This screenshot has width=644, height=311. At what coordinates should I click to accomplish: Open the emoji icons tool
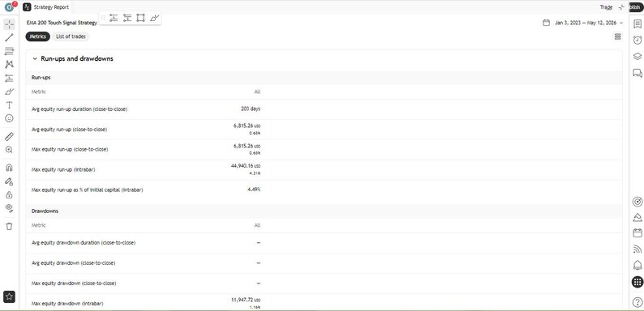9,118
